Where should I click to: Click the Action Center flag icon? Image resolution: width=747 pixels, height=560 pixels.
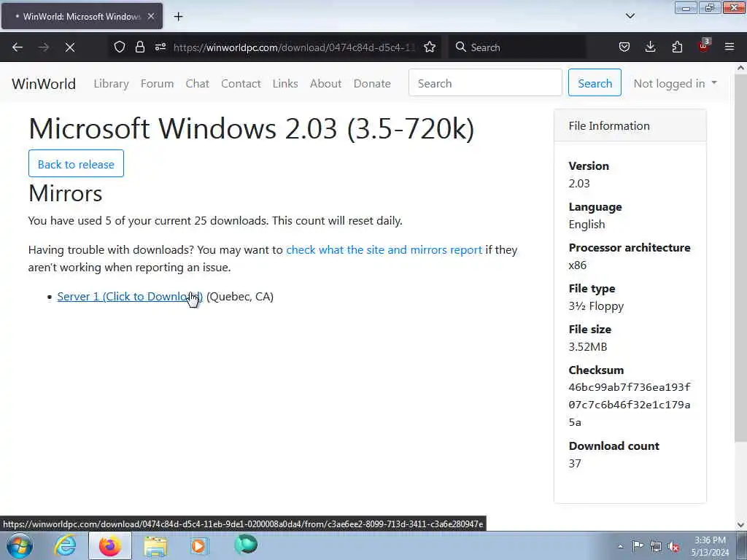pos(638,546)
